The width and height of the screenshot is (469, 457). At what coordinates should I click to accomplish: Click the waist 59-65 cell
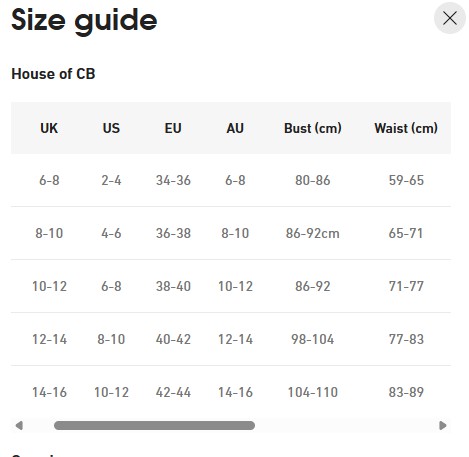click(406, 180)
